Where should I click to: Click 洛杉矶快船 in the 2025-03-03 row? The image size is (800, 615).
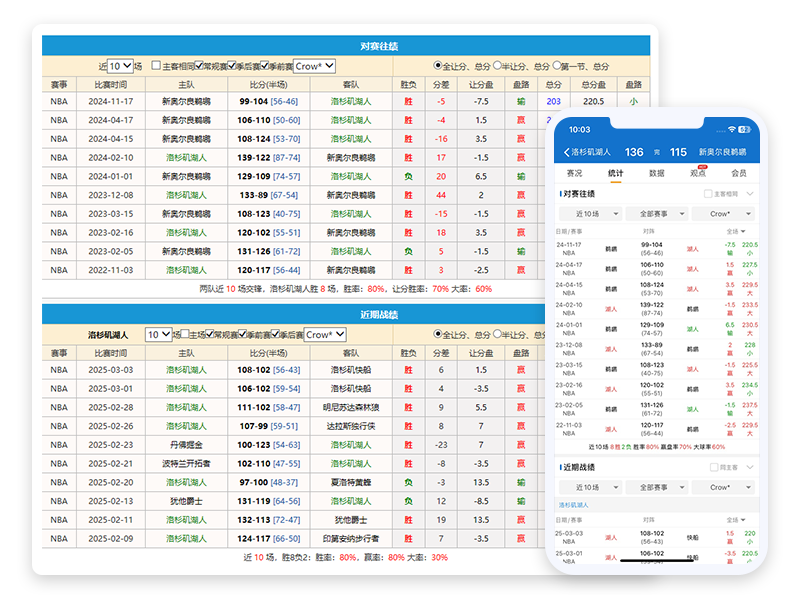coord(351,370)
